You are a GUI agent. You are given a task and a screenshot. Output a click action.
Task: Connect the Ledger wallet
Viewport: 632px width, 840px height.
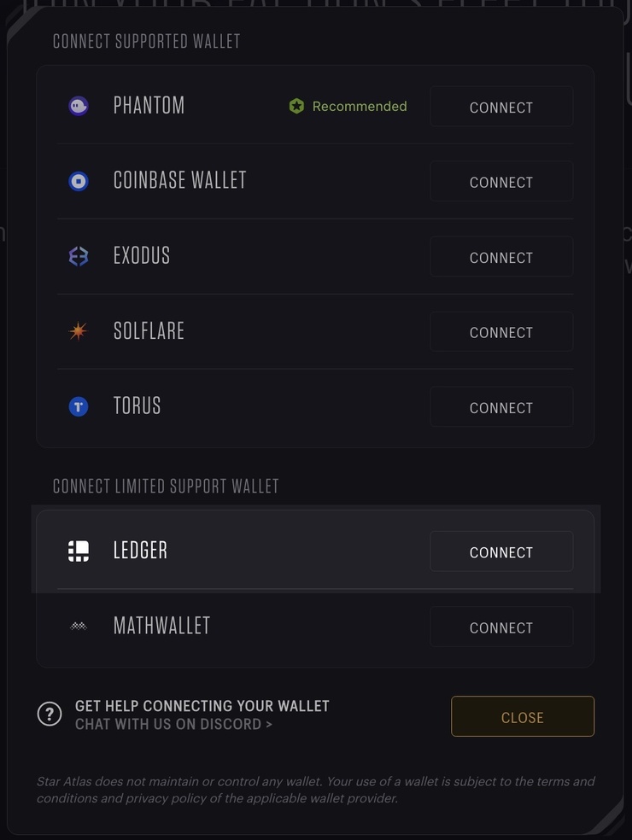point(501,551)
